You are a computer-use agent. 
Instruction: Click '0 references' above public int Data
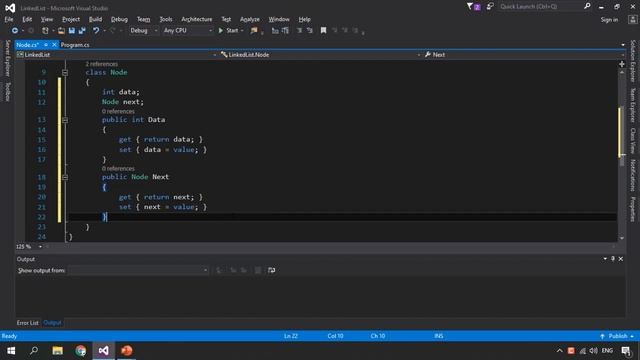tap(118, 111)
